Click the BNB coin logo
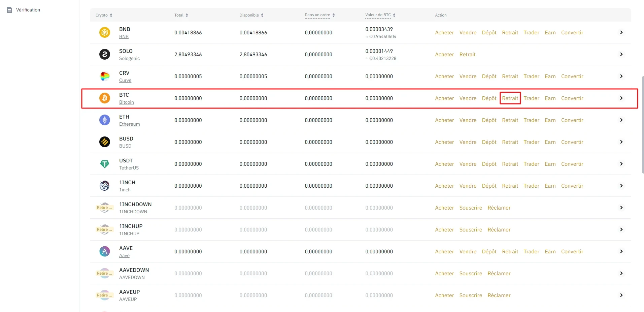 (x=105, y=32)
